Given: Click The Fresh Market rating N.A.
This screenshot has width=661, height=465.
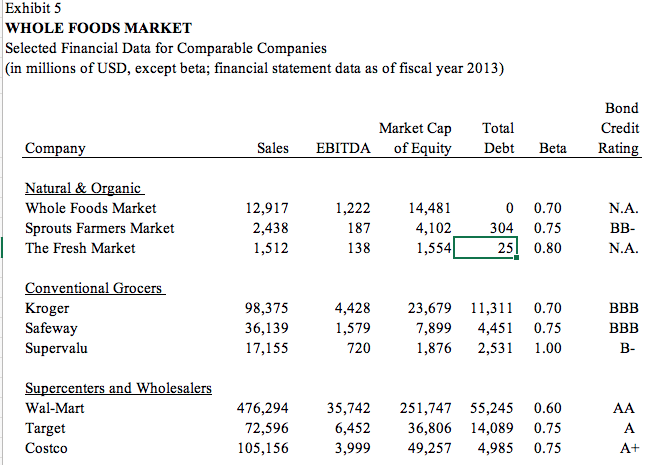Looking at the screenshot, I should (x=624, y=248).
